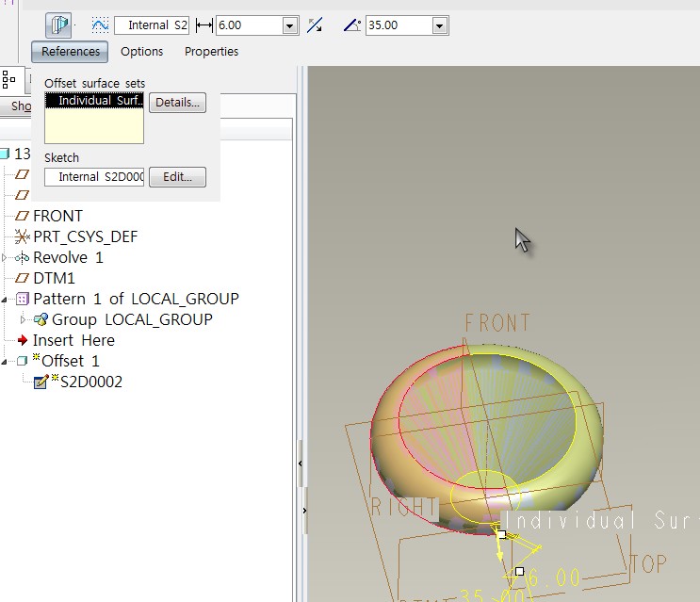
Task: Flip offset direction with the slash icon
Action: [315, 25]
